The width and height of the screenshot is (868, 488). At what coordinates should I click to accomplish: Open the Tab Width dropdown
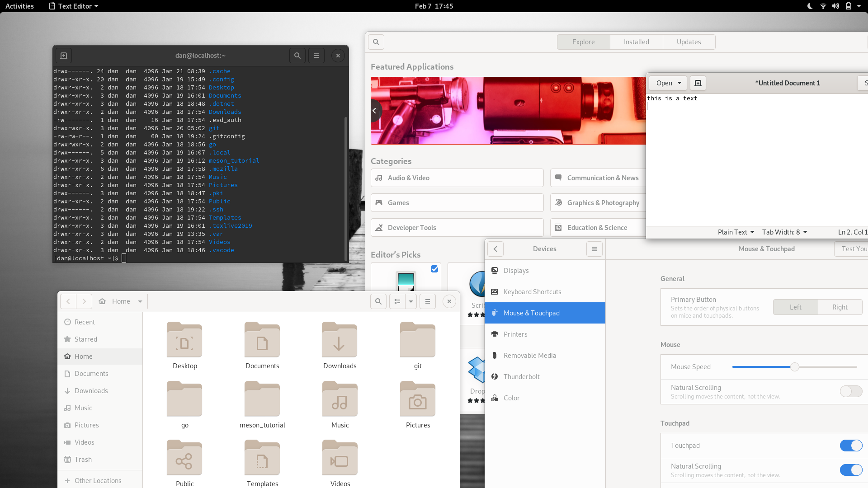[x=784, y=232]
